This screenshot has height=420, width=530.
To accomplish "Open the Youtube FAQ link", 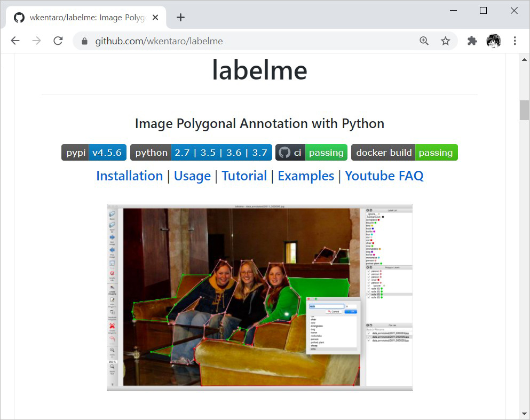I will tap(384, 176).
